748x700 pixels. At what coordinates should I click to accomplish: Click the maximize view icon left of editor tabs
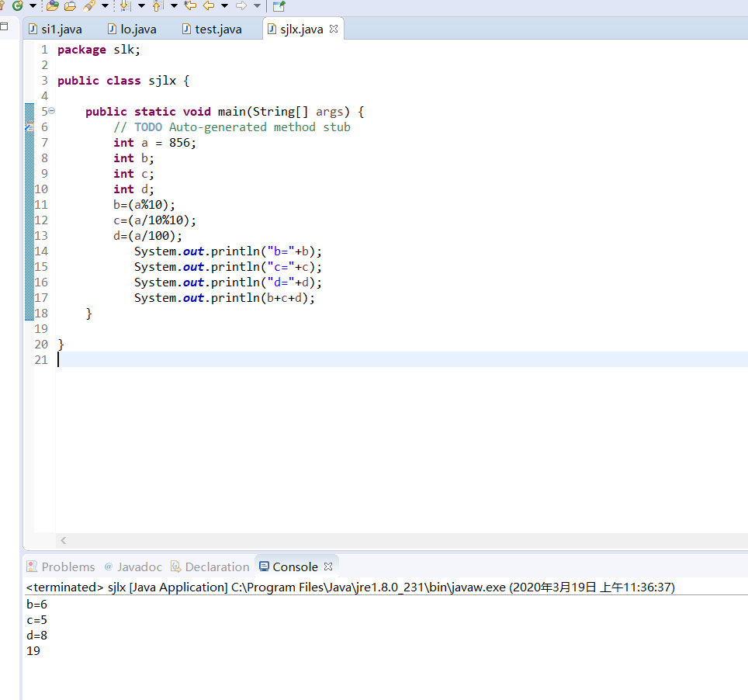[x=3, y=26]
